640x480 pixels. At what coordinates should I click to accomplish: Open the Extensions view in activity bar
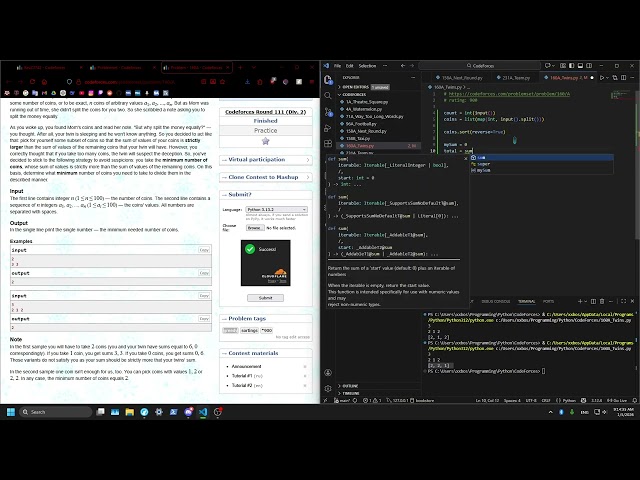[x=328, y=144]
